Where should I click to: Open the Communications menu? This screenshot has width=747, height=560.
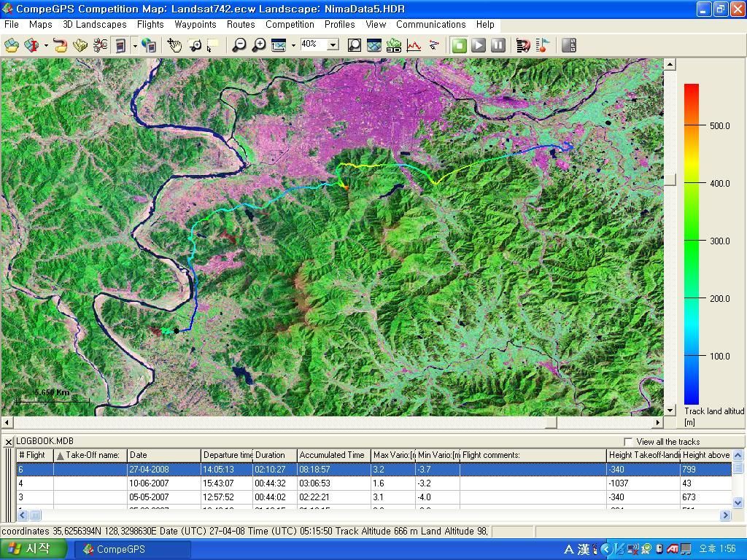tap(431, 24)
